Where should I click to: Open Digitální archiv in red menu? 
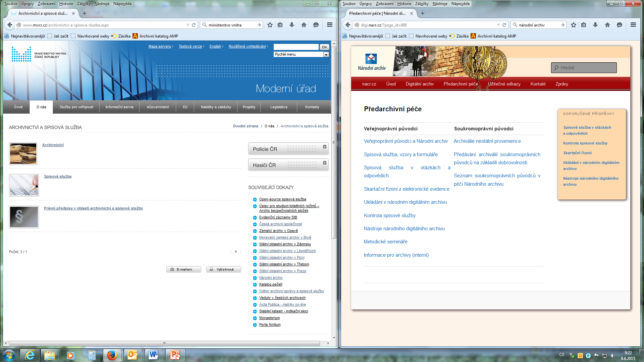pos(420,84)
